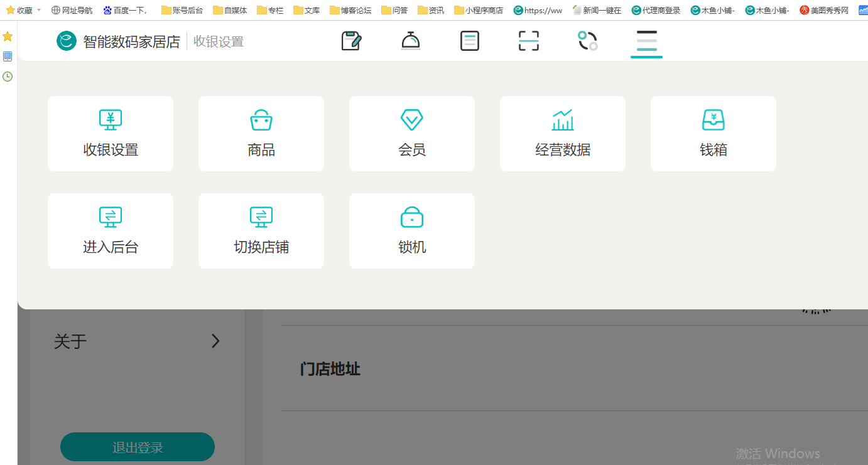
Task: Click the sync refresh icon in header
Action: [x=588, y=41]
